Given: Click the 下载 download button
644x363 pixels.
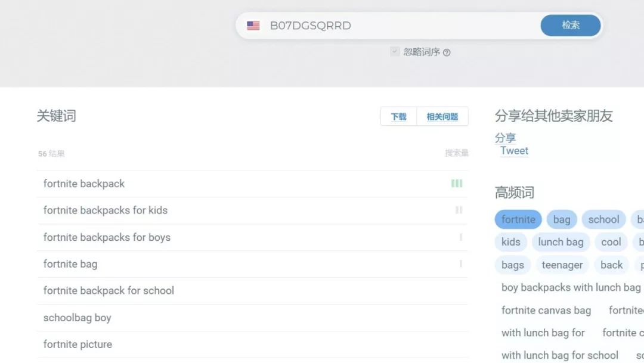Looking at the screenshot, I should [x=398, y=116].
